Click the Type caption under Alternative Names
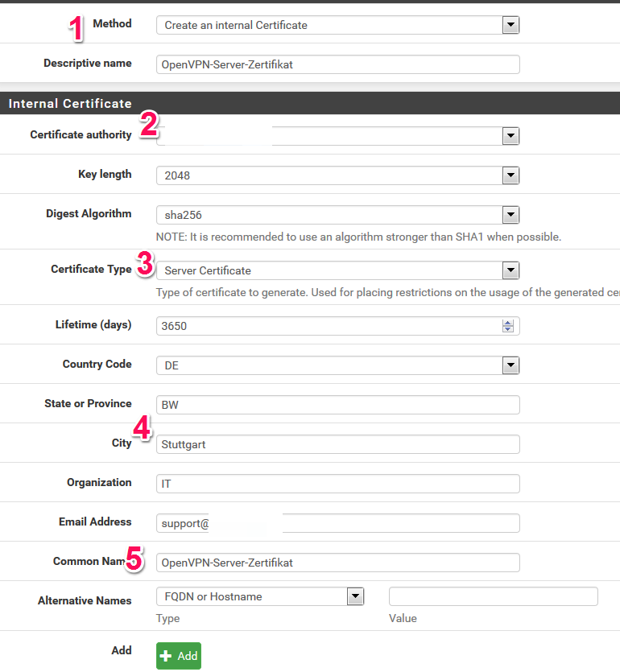Viewport: 620px width, 672px height. (167, 618)
